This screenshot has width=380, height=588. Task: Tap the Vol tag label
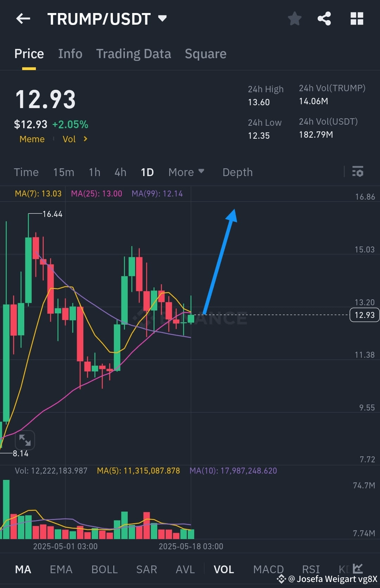click(69, 139)
